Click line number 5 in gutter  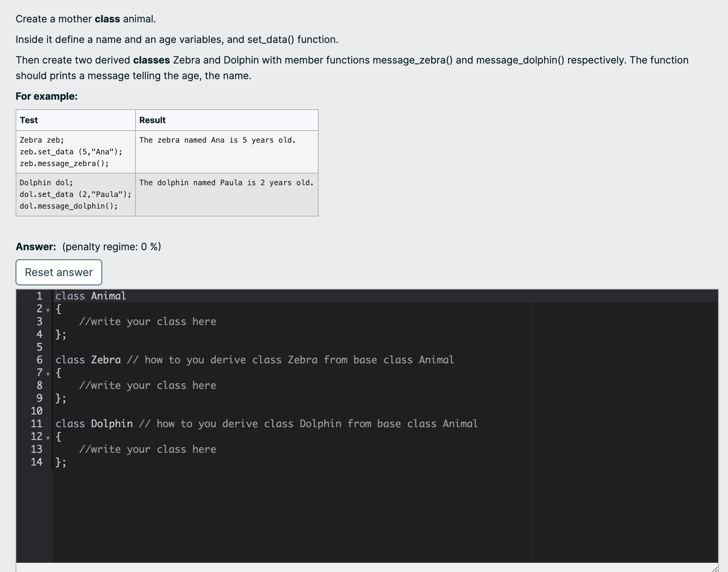[x=39, y=347]
